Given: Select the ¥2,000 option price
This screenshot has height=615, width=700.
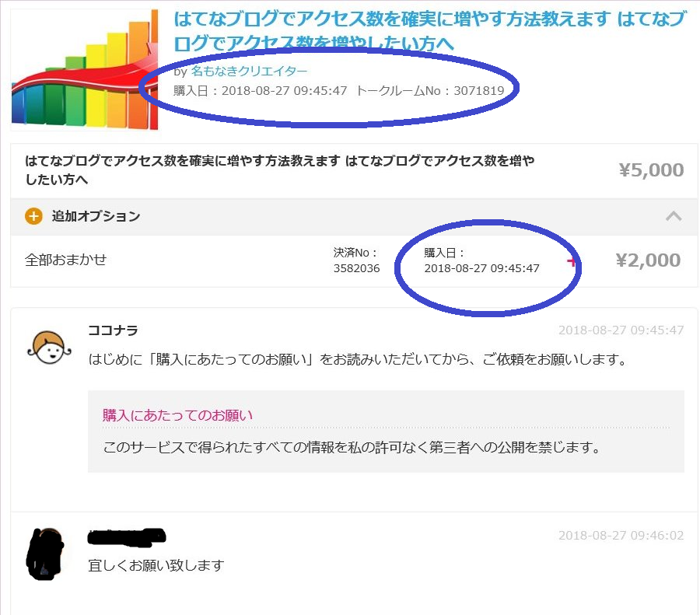Looking at the screenshot, I should pos(648,260).
